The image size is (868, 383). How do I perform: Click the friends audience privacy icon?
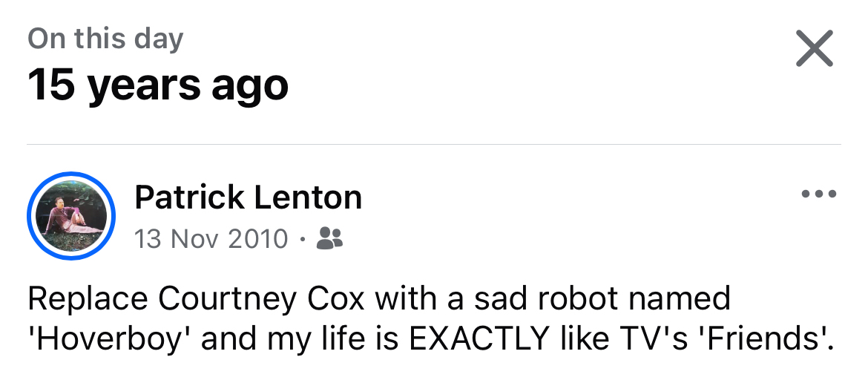pyautogui.click(x=329, y=238)
